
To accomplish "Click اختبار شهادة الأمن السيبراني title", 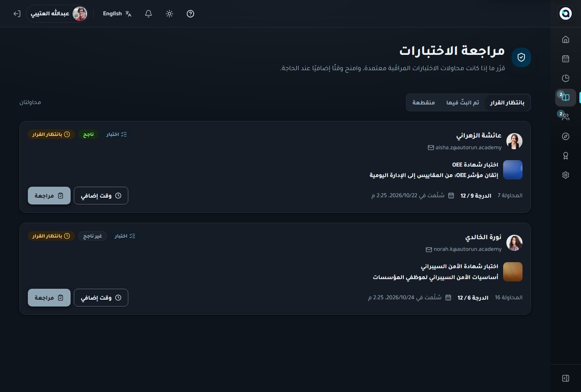I will coord(460,266).
